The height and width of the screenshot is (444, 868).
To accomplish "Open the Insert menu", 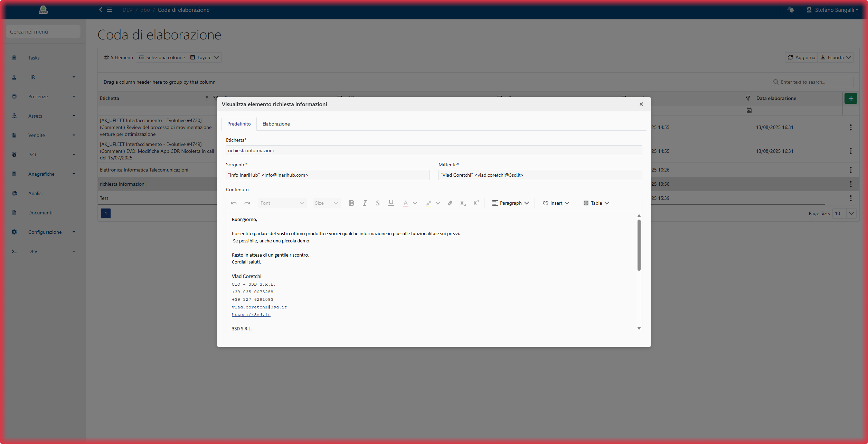I will [556, 203].
